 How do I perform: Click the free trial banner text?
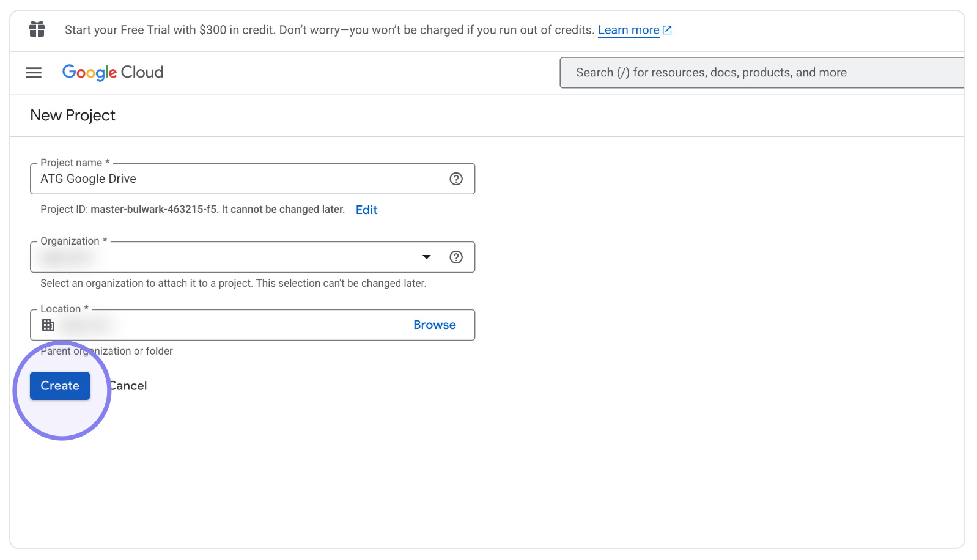pos(330,30)
